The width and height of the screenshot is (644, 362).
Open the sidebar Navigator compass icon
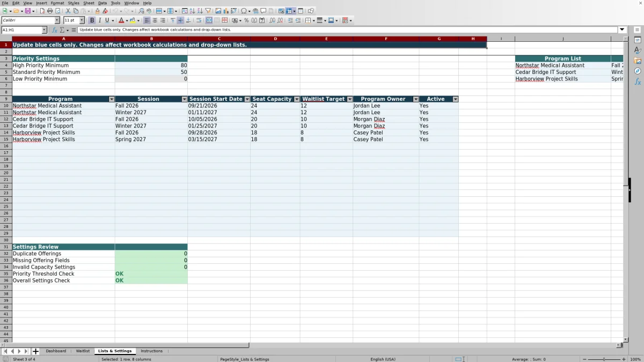pyautogui.click(x=638, y=71)
